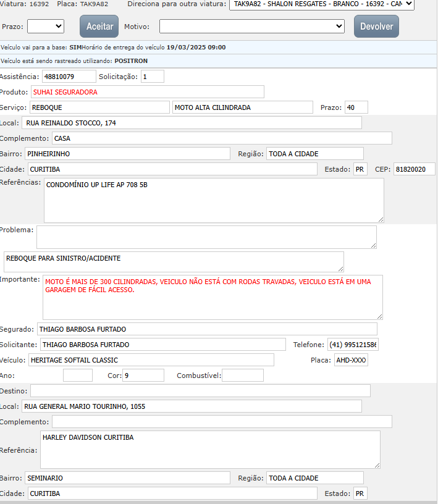Click the empty Combustível field
Screen dimensions: 438x504
(x=243, y=376)
